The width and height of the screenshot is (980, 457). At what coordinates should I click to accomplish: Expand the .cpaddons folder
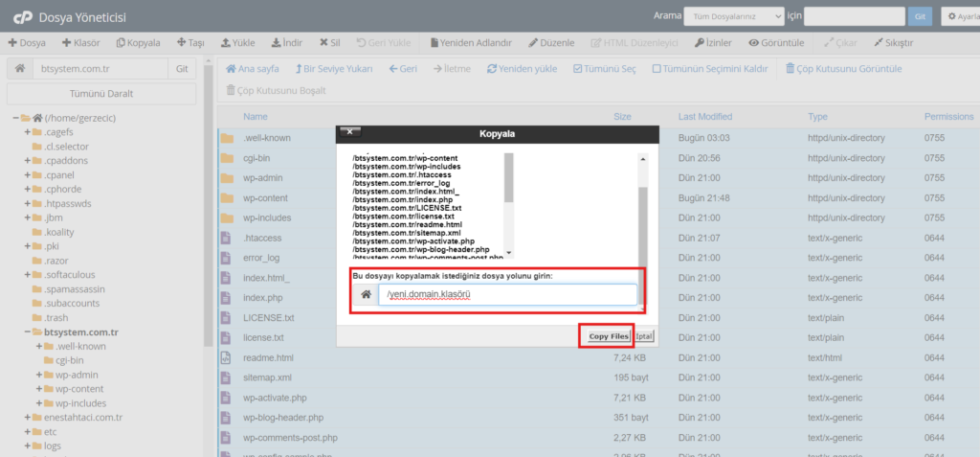[28, 160]
